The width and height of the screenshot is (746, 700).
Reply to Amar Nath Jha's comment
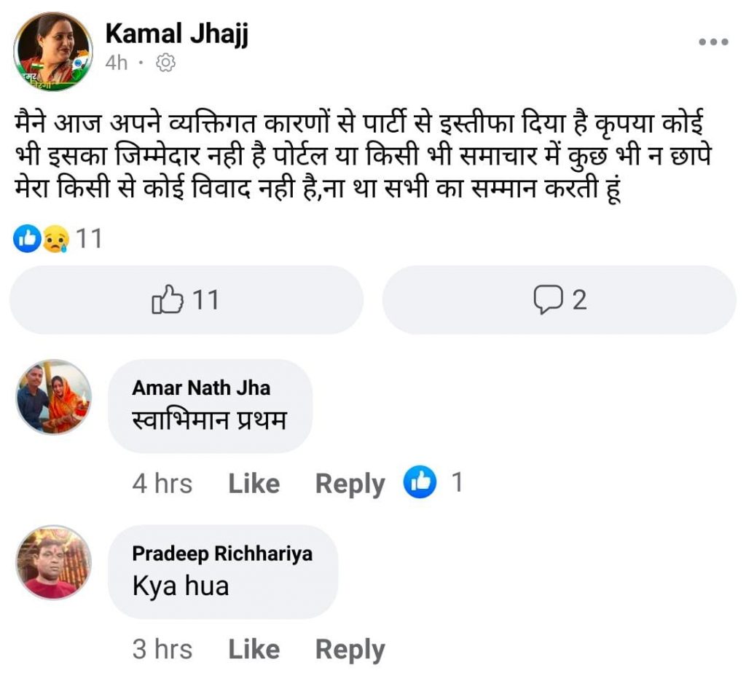[350, 484]
